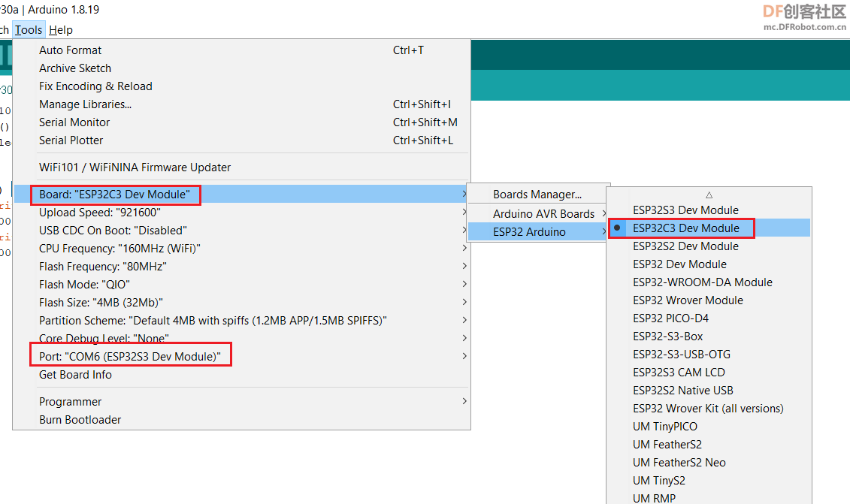Expand the Partition Scheme submenu
The height and width of the screenshot is (504, 850).
coord(242,320)
